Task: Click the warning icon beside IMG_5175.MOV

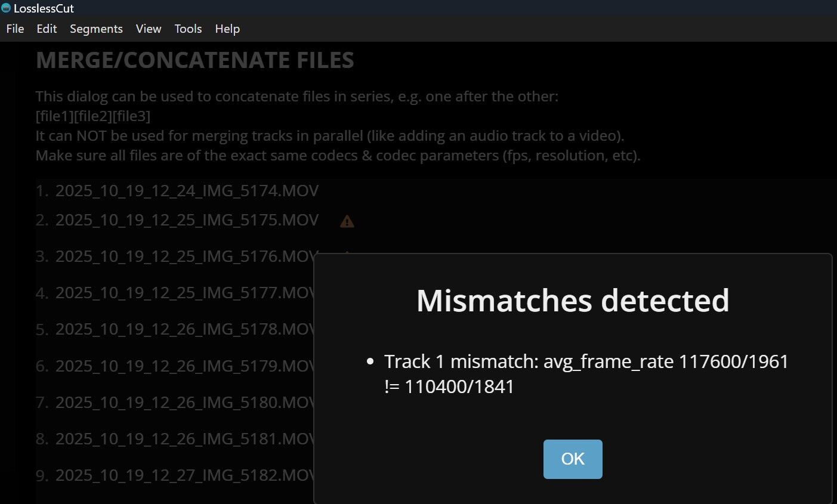Action: (x=347, y=222)
